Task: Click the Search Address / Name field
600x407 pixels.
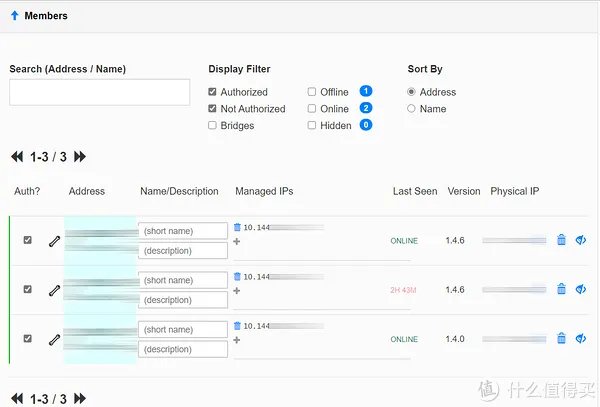Action: [99, 92]
